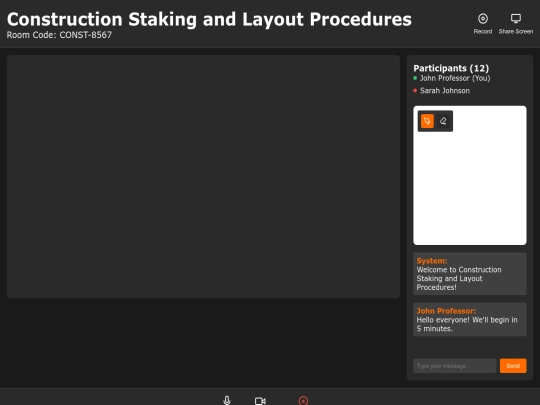Image resolution: width=540 pixels, height=405 pixels.
Task: Click the Send button in chat
Action: [513, 366]
